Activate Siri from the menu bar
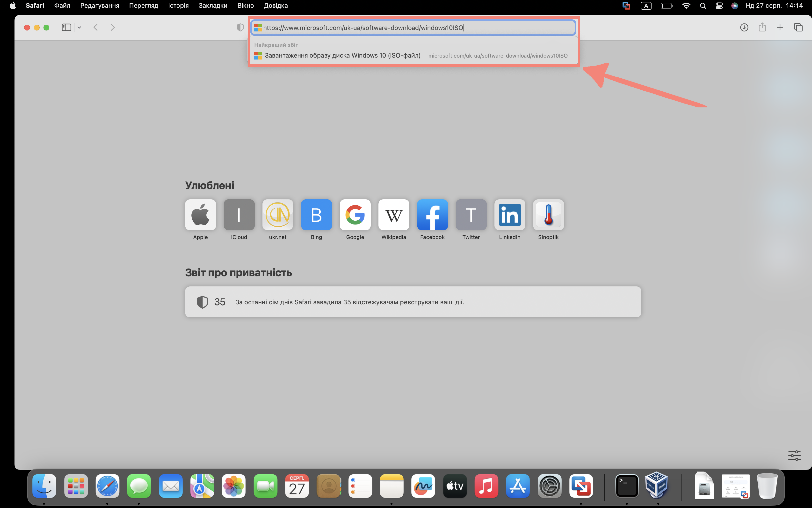Screen dimensions: 812x508 [x=734, y=6]
